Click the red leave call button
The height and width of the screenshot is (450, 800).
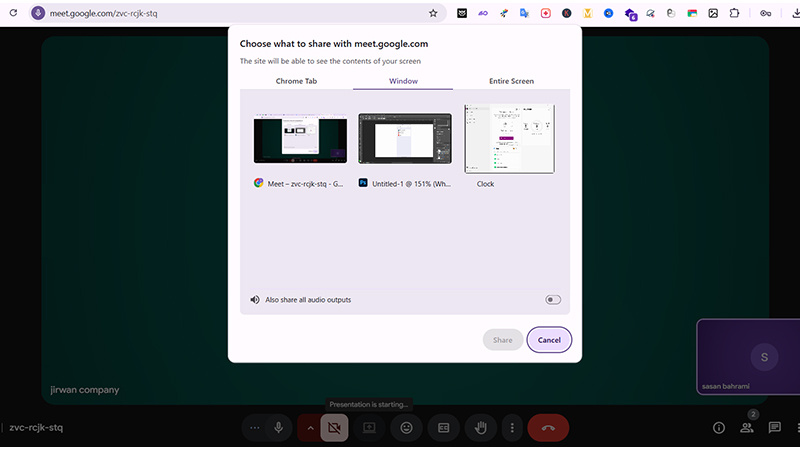(x=547, y=428)
